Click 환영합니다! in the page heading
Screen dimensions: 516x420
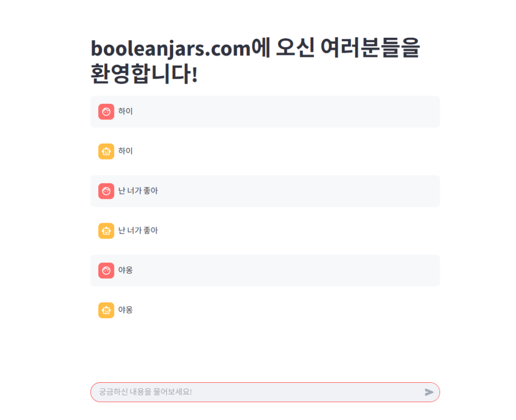pyautogui.click(x=144, y=74)
